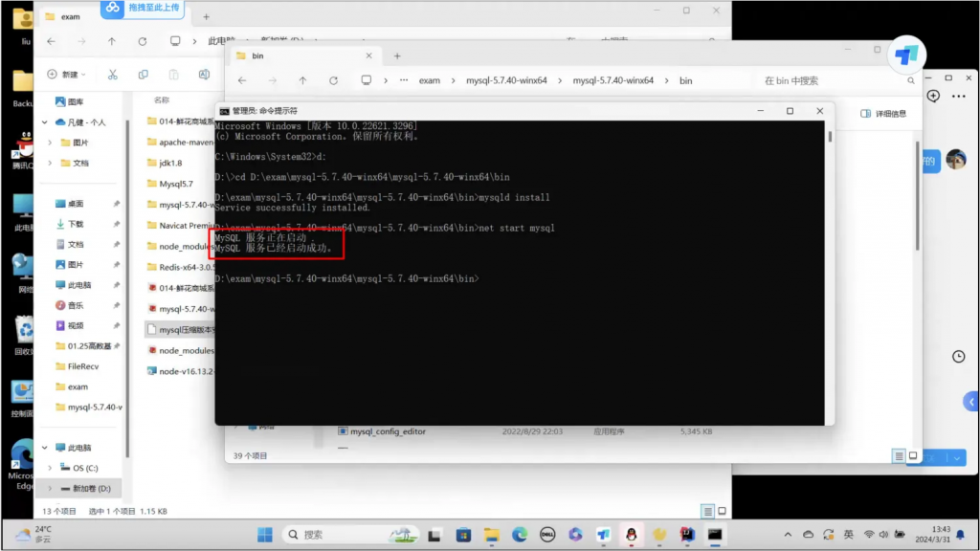Switch bin window to details list view
Screen dimensions: 980x551
(899, 456)
